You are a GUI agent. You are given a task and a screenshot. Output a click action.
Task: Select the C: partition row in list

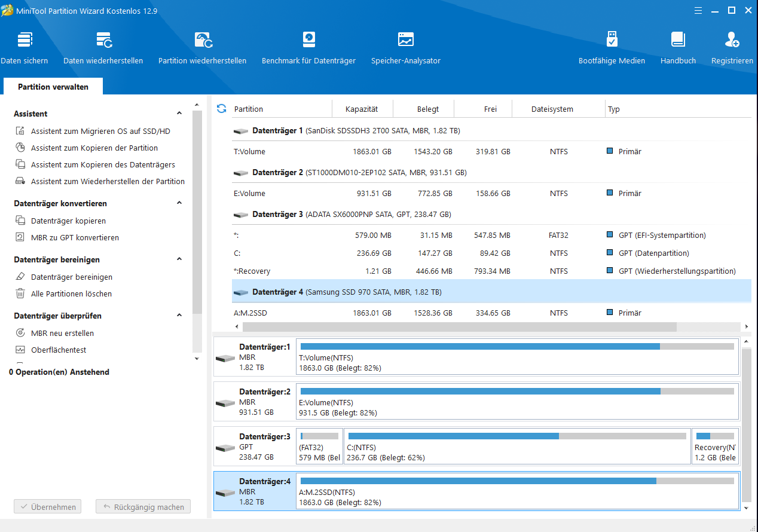click(x=491, y=253)
